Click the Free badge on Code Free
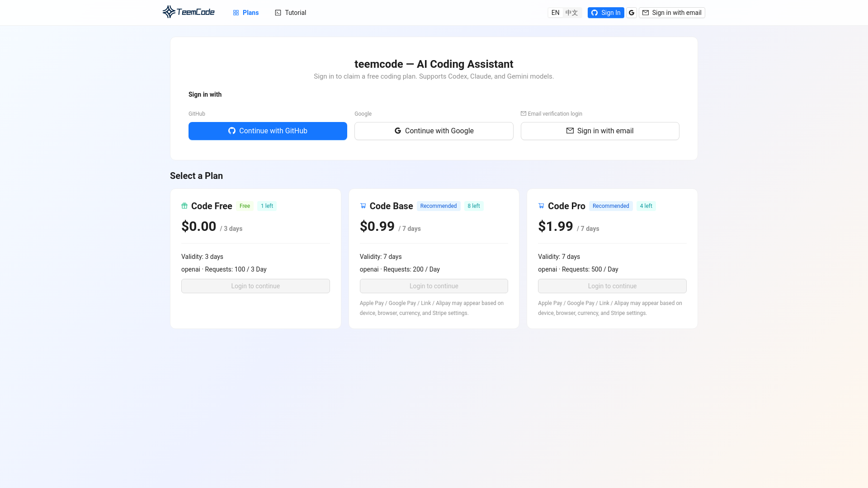 (245, 206)
